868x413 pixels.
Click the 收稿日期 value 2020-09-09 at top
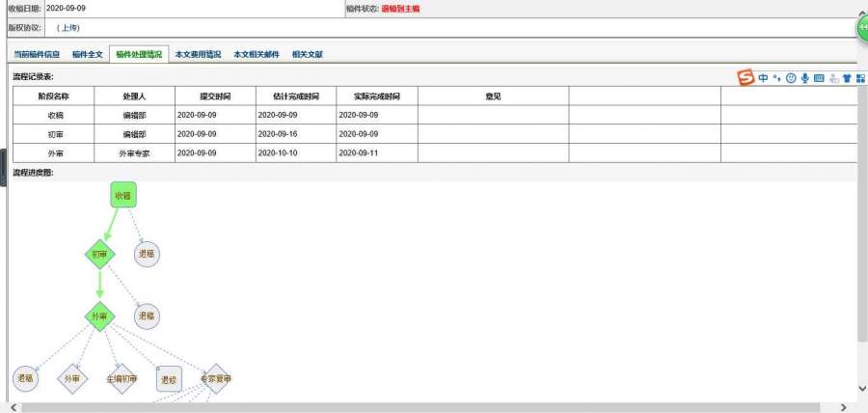coord(66,9)
